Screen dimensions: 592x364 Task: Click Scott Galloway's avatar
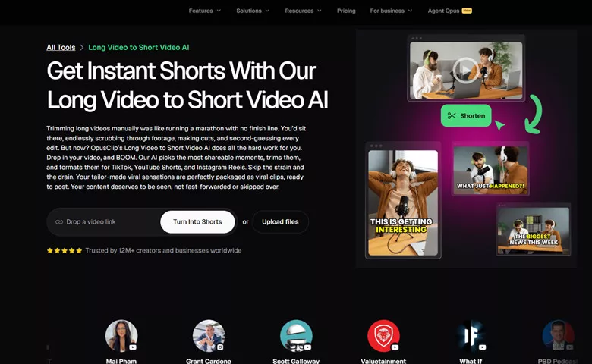[296, 336]
